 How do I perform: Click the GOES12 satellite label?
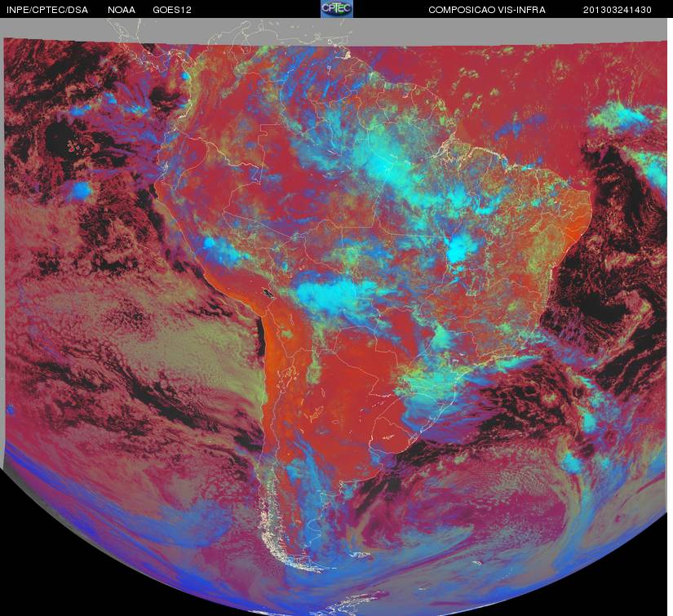tap(172, 10)
